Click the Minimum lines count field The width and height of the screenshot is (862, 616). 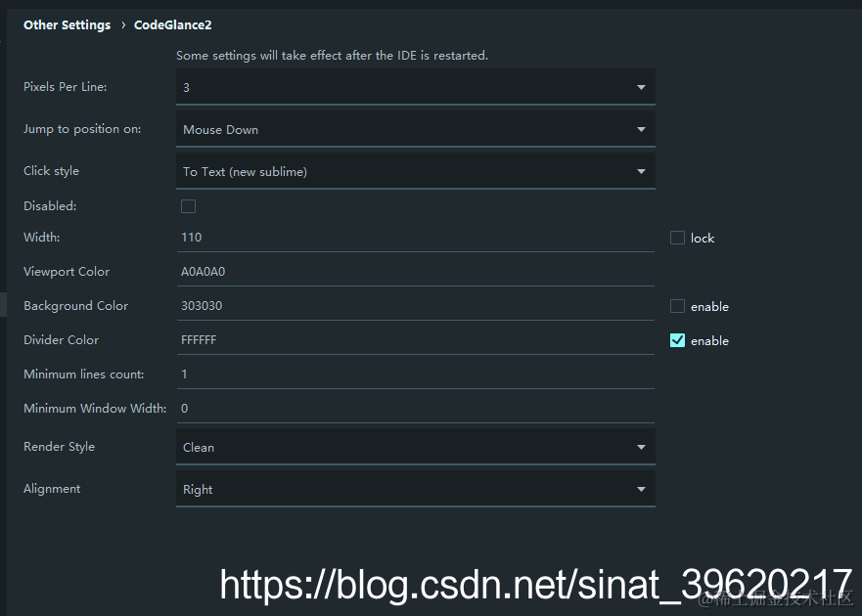416,374
